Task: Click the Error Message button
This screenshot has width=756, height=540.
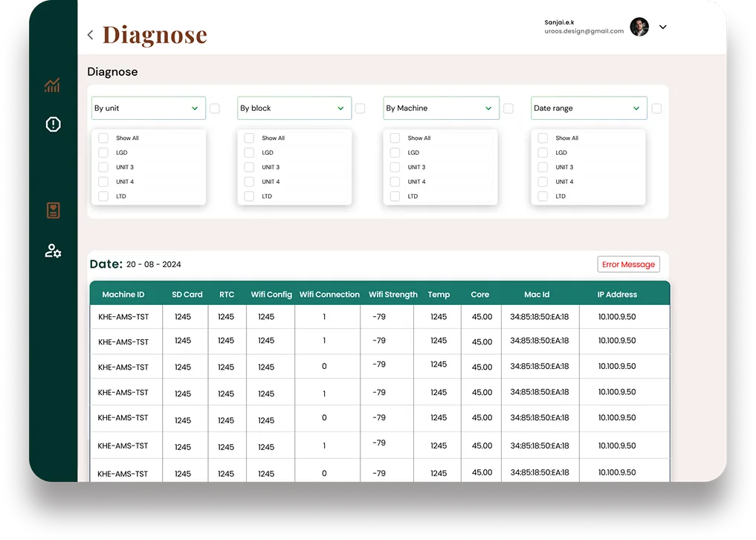Action: point(628,264)
